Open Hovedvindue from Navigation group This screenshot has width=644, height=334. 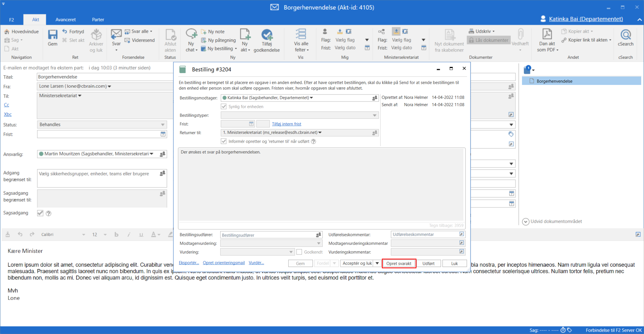point(21,32)
